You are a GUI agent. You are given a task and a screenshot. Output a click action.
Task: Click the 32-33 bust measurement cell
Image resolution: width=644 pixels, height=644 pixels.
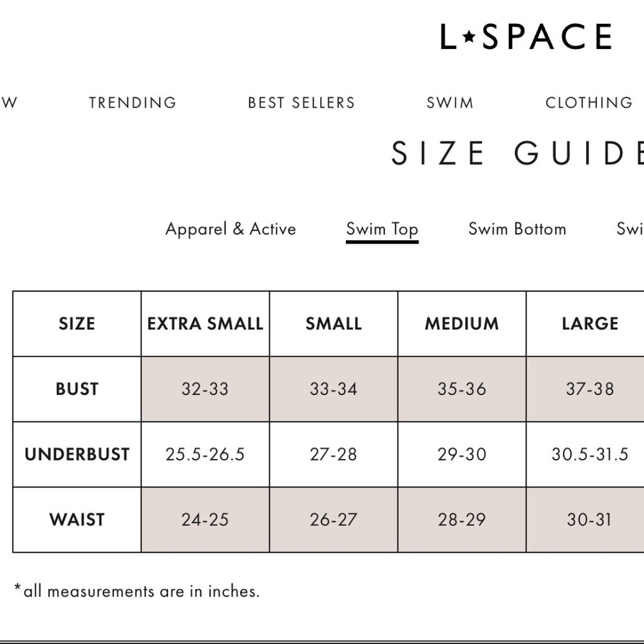point(205,389)
